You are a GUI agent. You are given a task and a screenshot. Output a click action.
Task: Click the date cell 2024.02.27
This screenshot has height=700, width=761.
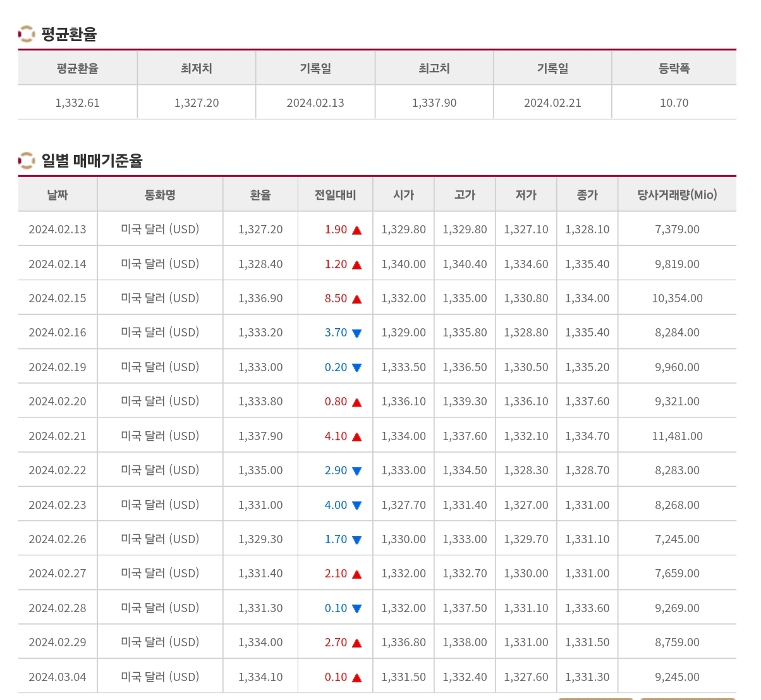click(58, 574)
